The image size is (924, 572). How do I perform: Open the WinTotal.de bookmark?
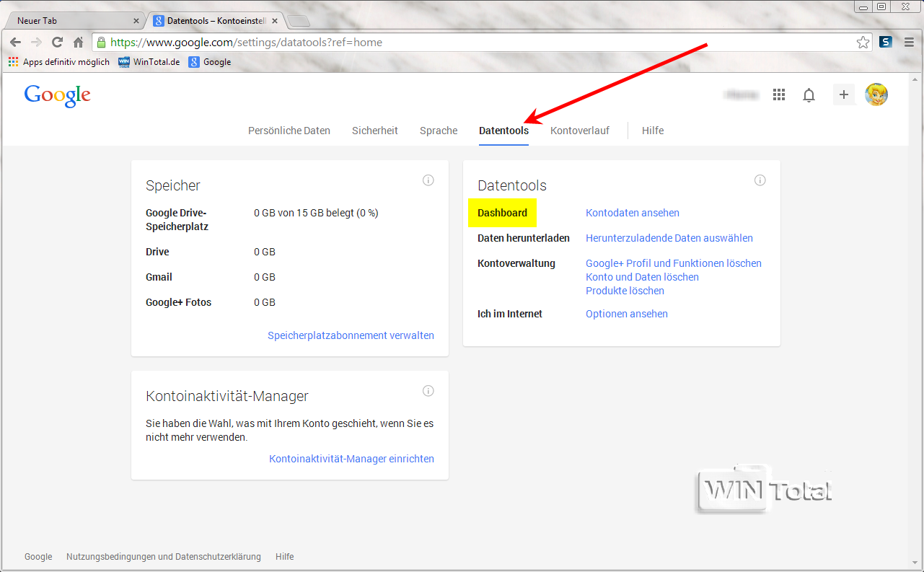point(149,62)
